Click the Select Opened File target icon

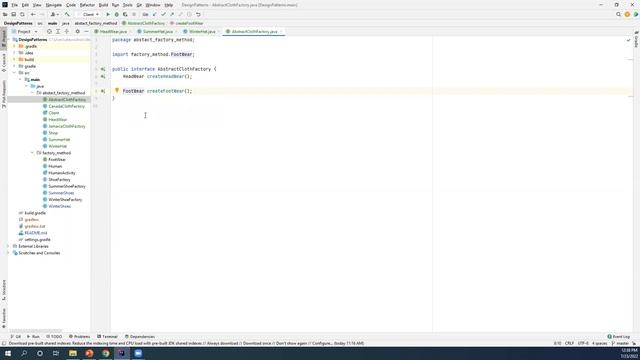point(49,31)
